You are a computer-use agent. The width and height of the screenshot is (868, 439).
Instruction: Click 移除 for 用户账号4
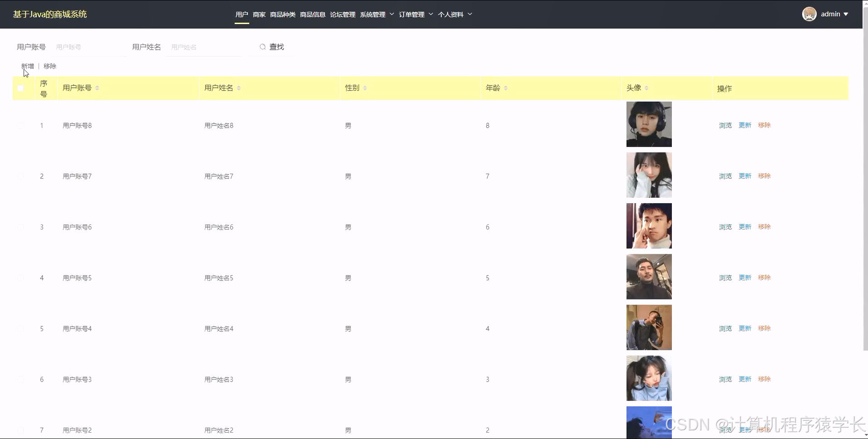[764, 329]
